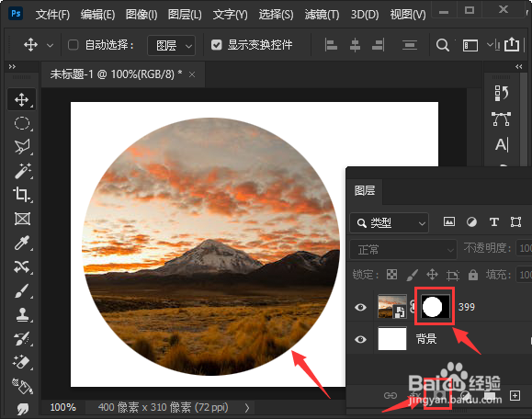532x419 pixels.
Task: Select the Polygonal Lasso tool
Action: 22,147
